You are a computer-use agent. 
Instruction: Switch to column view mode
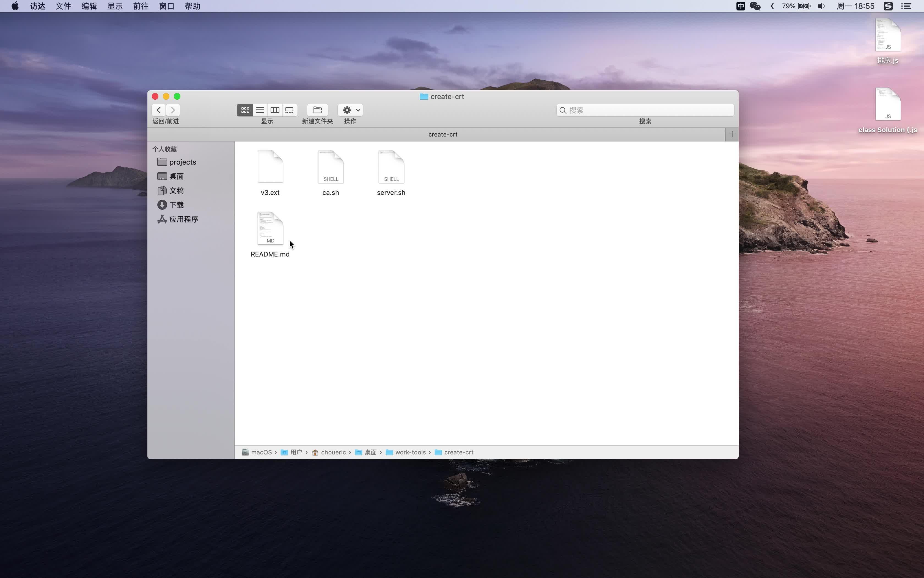(x=275, y=110)
